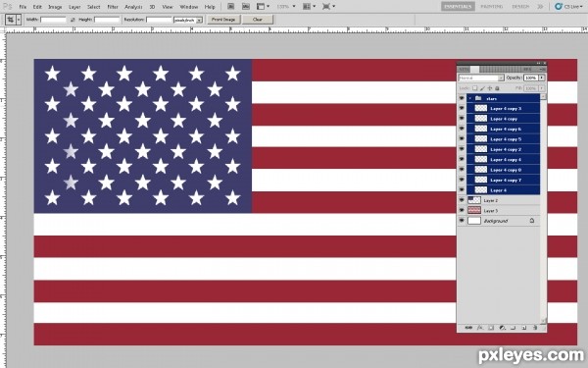Click the Width input field
588x368 pixels.
tap(53, 20)
